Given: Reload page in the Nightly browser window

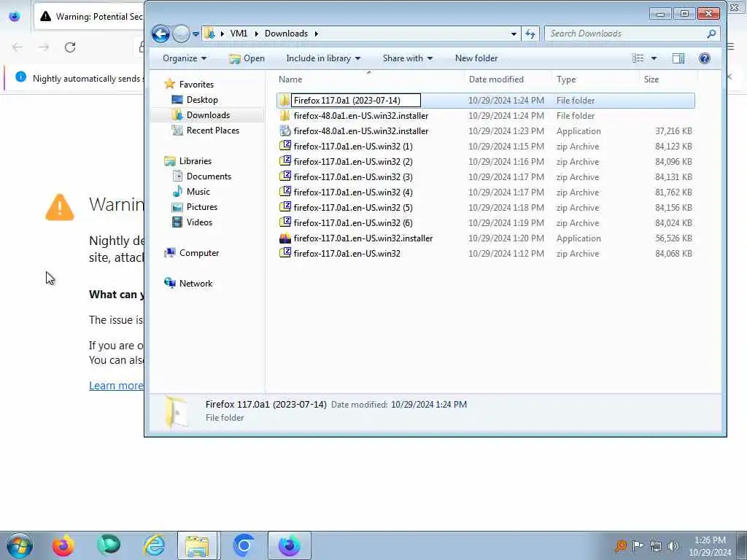Looking at the screenshot, I should point(70,47).
